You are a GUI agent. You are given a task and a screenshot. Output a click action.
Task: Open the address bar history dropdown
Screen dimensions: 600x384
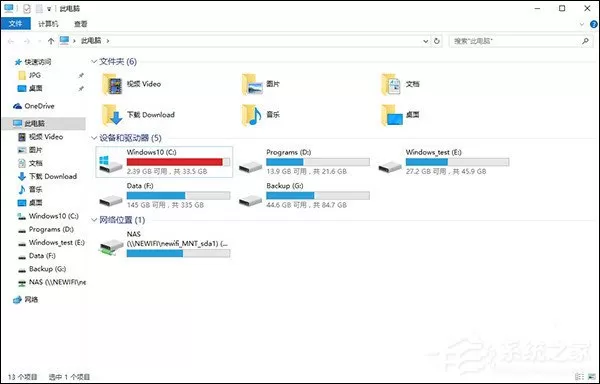425,41
